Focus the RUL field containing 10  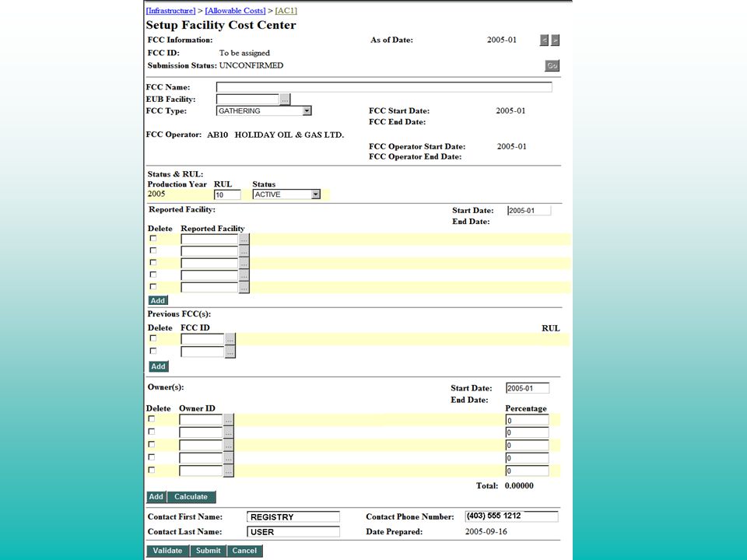coord(227,194)
